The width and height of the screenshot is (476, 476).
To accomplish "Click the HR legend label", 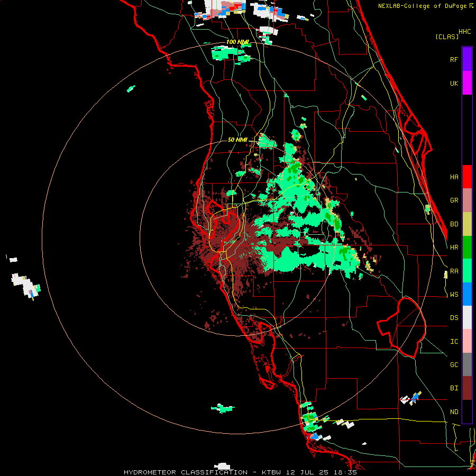I will click(x=454, y=248).
